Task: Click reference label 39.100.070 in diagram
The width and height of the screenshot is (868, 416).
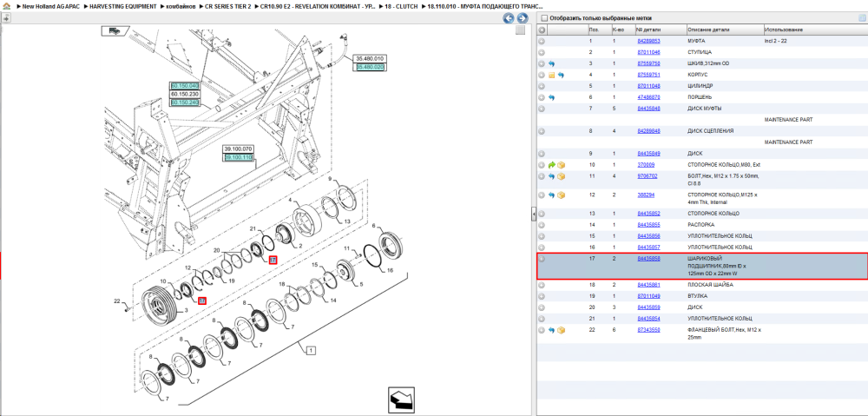Action: coord(238,149)
